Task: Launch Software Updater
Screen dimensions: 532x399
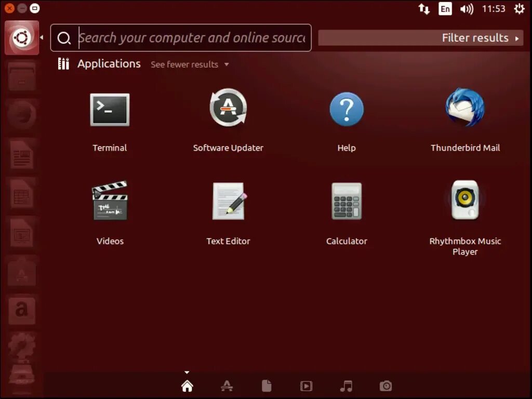Action: [228, 108]
